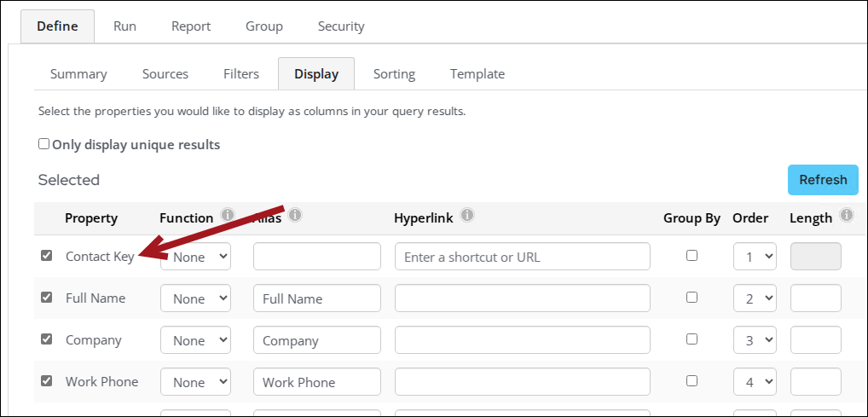
Task: Change Order dropdown for Work Phone
Action: (755, 381)
